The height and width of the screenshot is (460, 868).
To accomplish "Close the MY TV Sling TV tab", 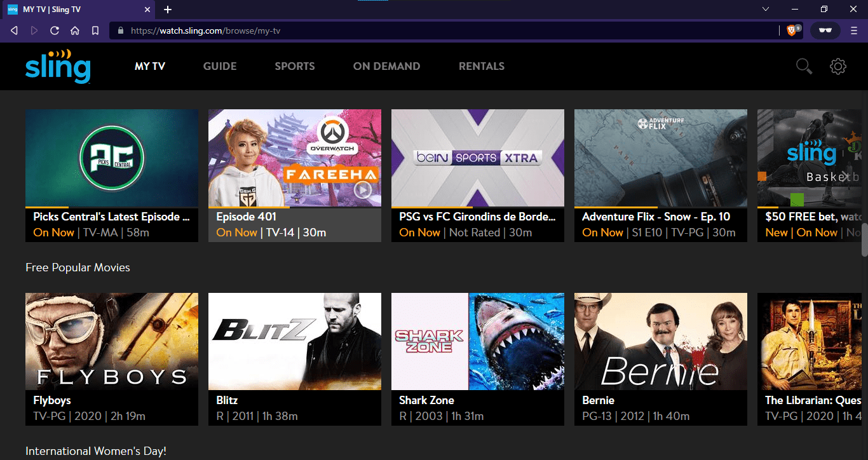I will (147, 10).
